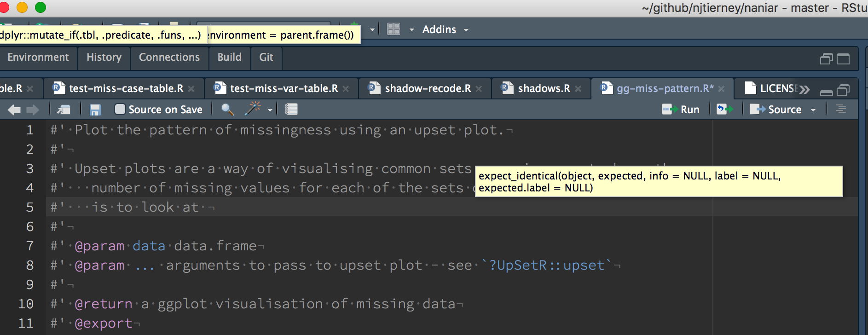Navigate back with the left arrow icon
This screenshot has height=335, width=868.
pyautogui.click(x=14, y=109)
